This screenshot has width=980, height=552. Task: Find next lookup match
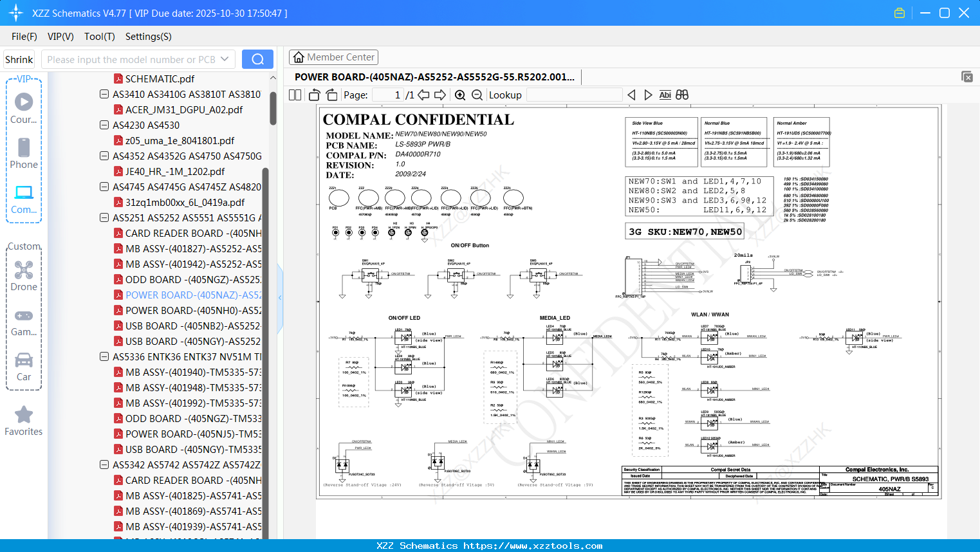(x=648, y=95)
